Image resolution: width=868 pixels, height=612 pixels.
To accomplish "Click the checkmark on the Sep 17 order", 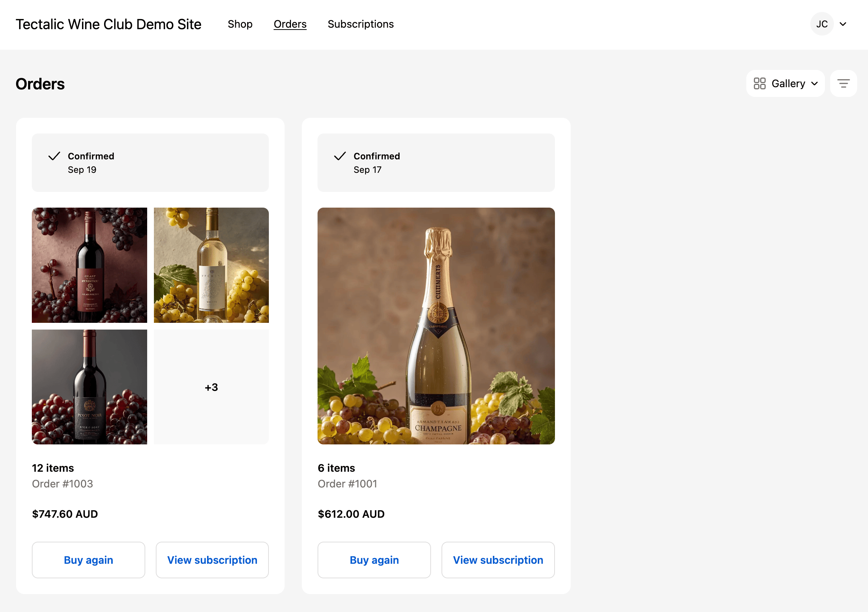I will pyautogui.click(x=340, y=156).
